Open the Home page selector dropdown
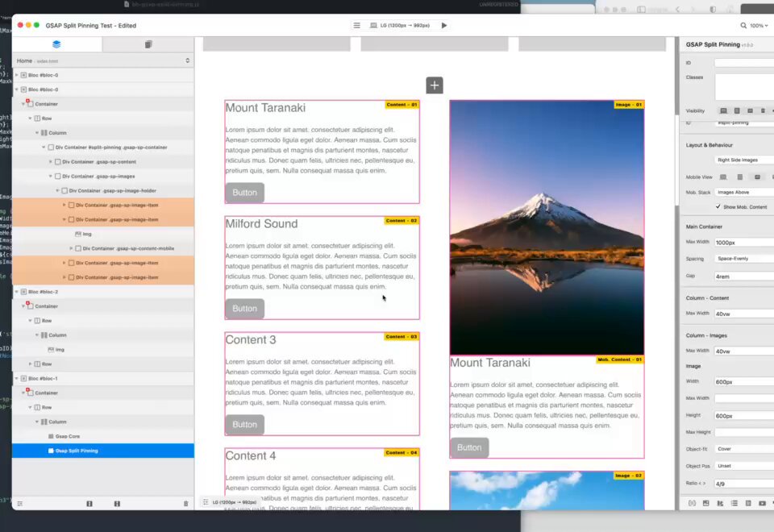Screen dimensions: 774x532 (x=103, y=60)
